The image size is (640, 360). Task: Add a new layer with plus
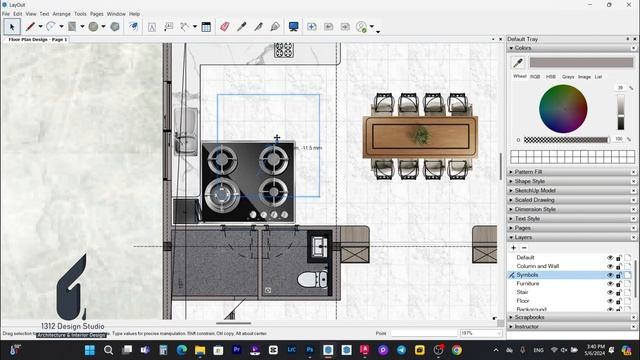pos(513,248)
